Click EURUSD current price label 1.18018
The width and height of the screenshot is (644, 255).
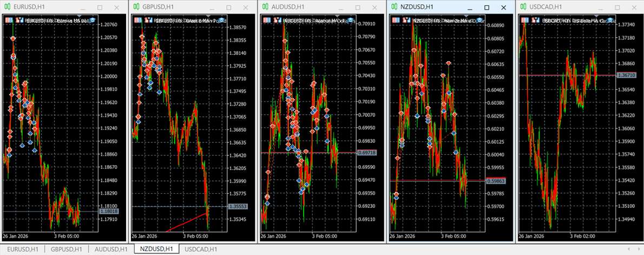click(x=109, y=211)
